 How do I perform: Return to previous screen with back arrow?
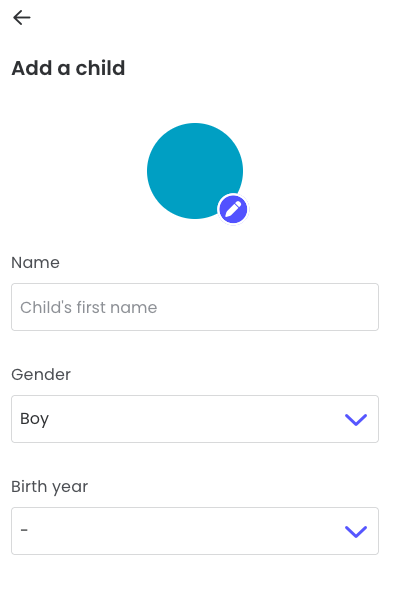coord(22,18)
